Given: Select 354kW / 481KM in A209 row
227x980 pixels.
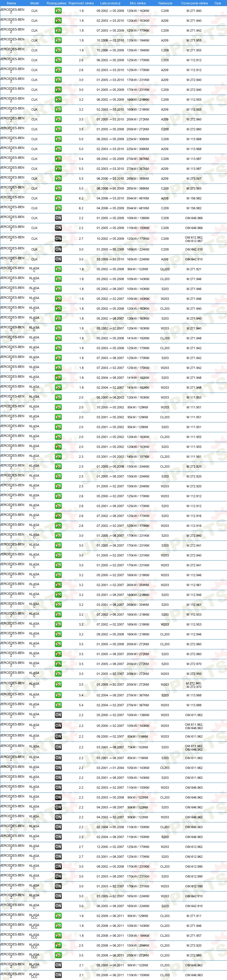Looking at the screenshot, I should click(138, 198).
